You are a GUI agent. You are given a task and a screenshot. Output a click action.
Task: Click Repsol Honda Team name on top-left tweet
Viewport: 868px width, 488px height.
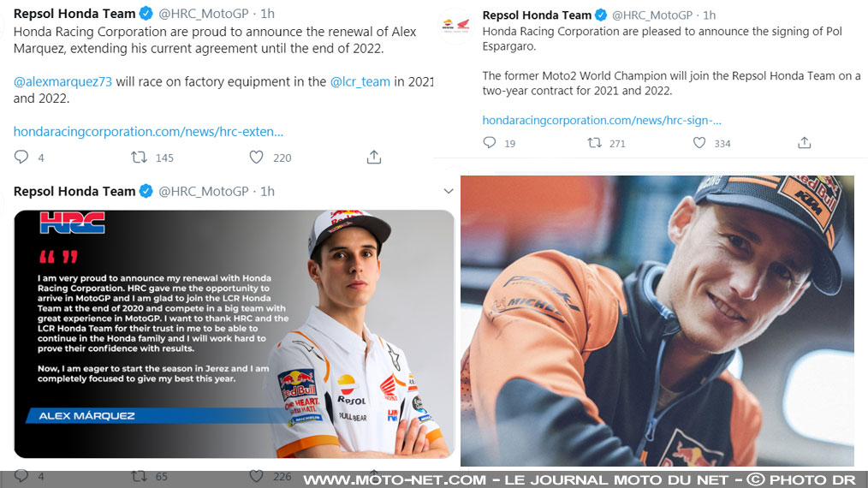[74, 13]
